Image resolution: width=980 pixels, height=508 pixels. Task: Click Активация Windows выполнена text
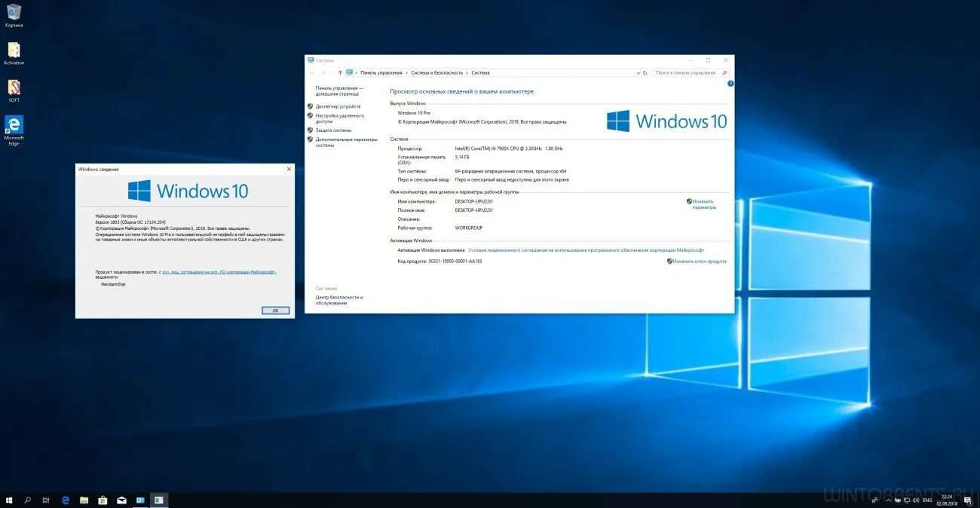431,249
